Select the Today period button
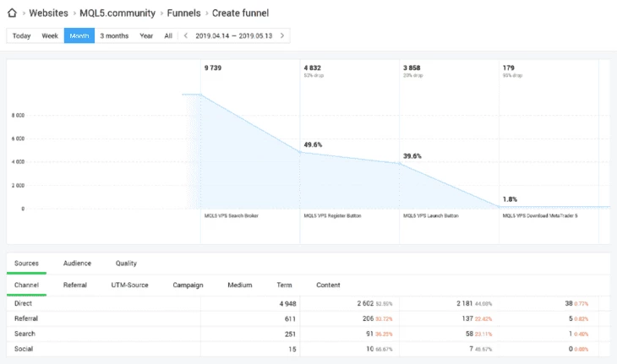 tap(22, 35)
